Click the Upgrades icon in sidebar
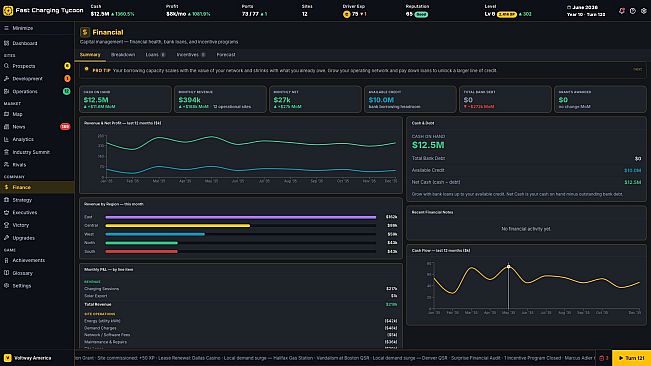651x366 pixels. click(6, 238)
